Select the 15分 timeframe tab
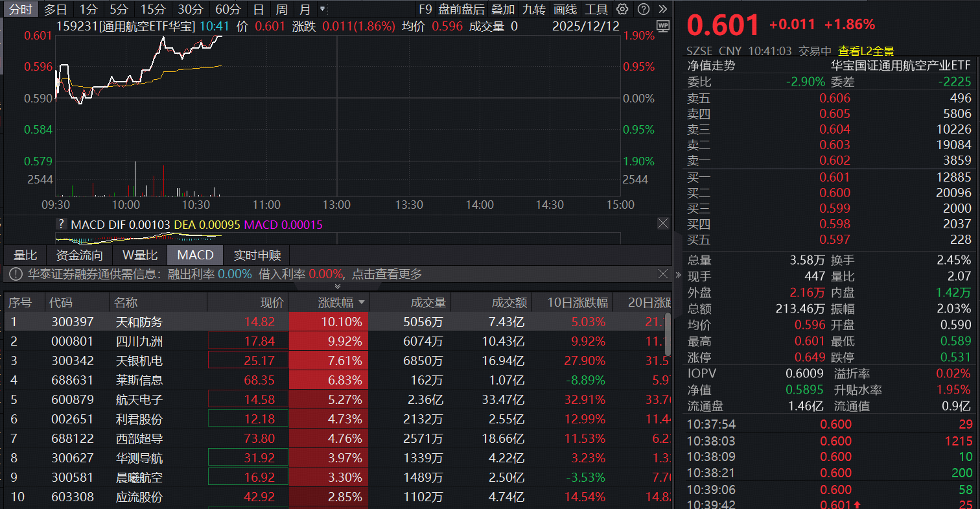 153,9
